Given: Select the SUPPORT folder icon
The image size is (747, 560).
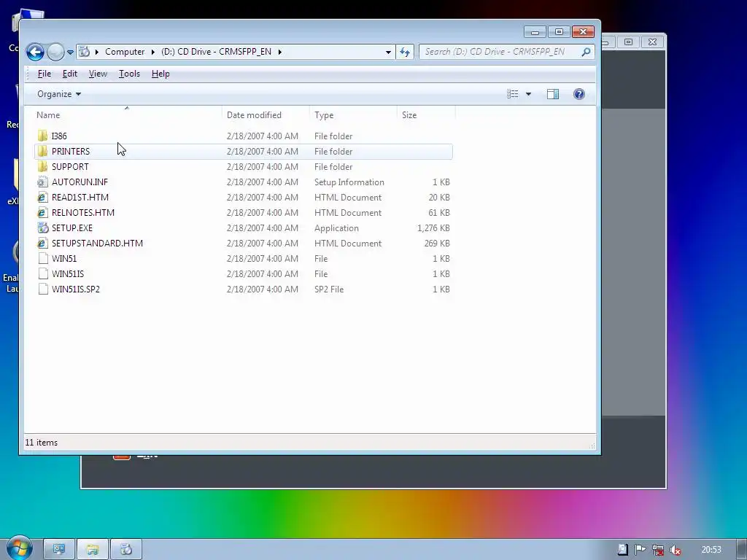Looking at the screenshot, I should click(x=43, y=167).
